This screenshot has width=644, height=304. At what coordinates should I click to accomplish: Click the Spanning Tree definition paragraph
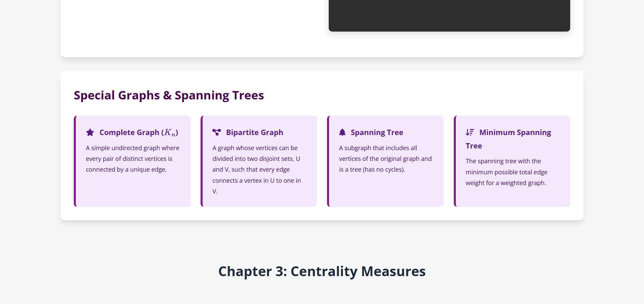tap(385, 159)
